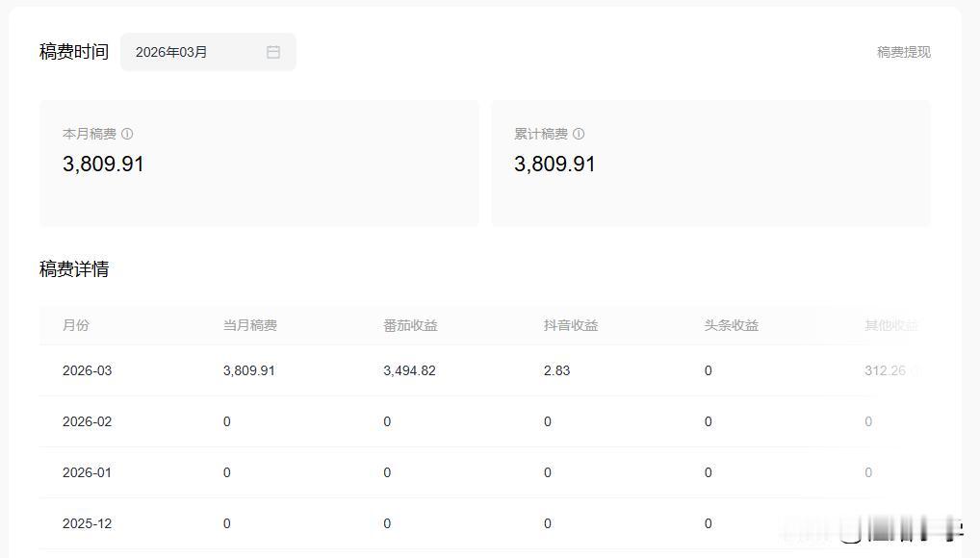The image size is (980, 558).
Task: Click the info icon beside 本月稿费
Action: (127, 134)
